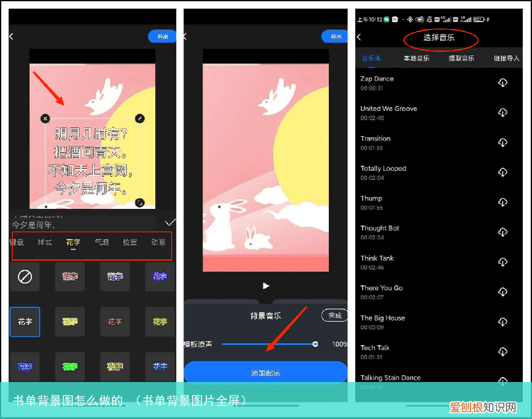Delete the text box with its X handle
This screenshot has height=419, width=532.
point(45,118)
